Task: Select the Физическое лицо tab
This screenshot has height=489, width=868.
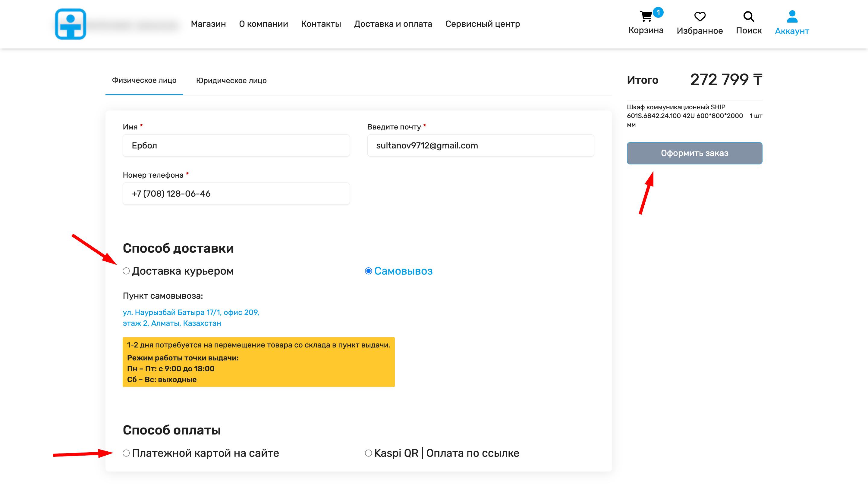Action: tap(144, 80)
